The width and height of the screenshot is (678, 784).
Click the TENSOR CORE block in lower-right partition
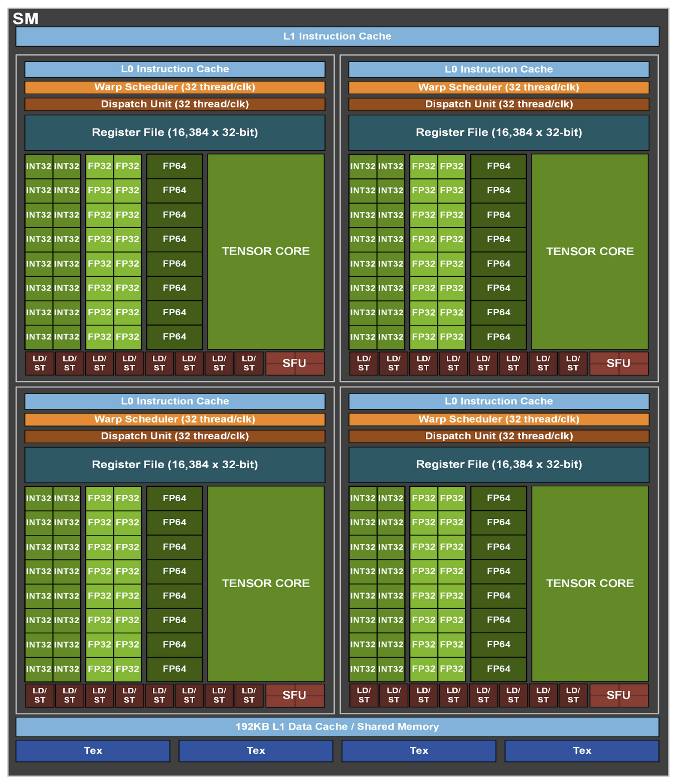point(590,583)
